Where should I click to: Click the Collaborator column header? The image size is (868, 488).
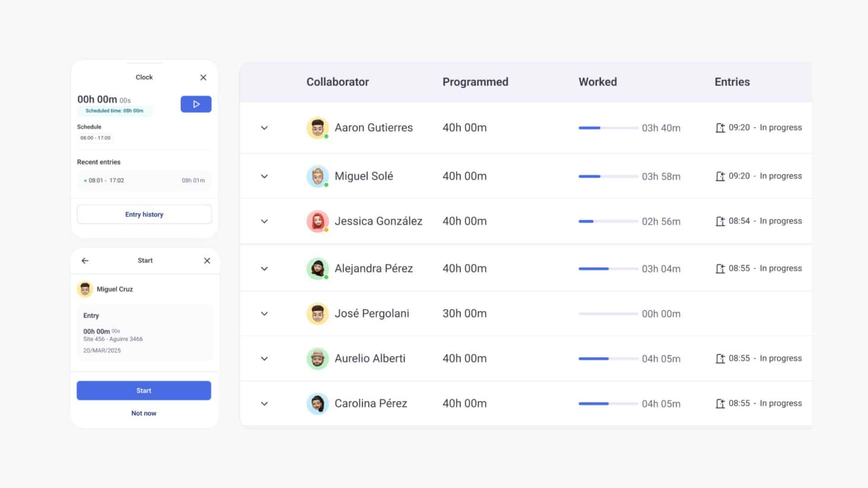[337, 82]
